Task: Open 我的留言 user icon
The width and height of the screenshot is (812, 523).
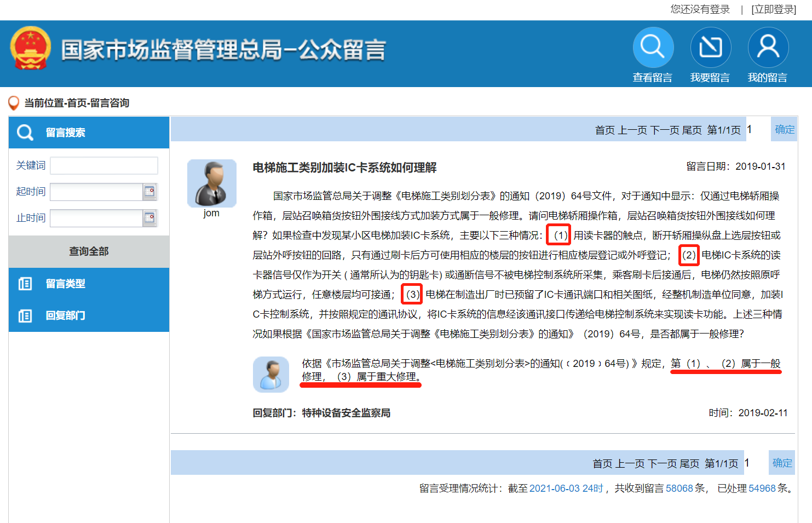Action: coord(768,47)
